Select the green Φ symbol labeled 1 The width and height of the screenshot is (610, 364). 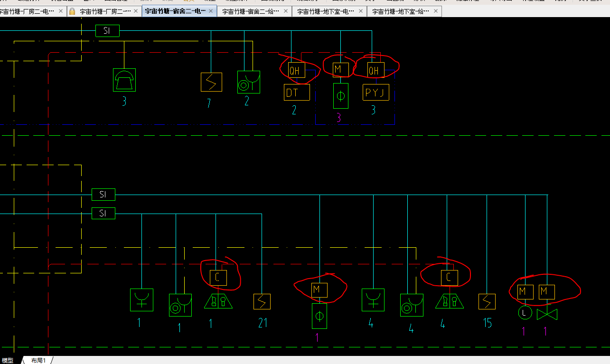(x=319, y=316)
